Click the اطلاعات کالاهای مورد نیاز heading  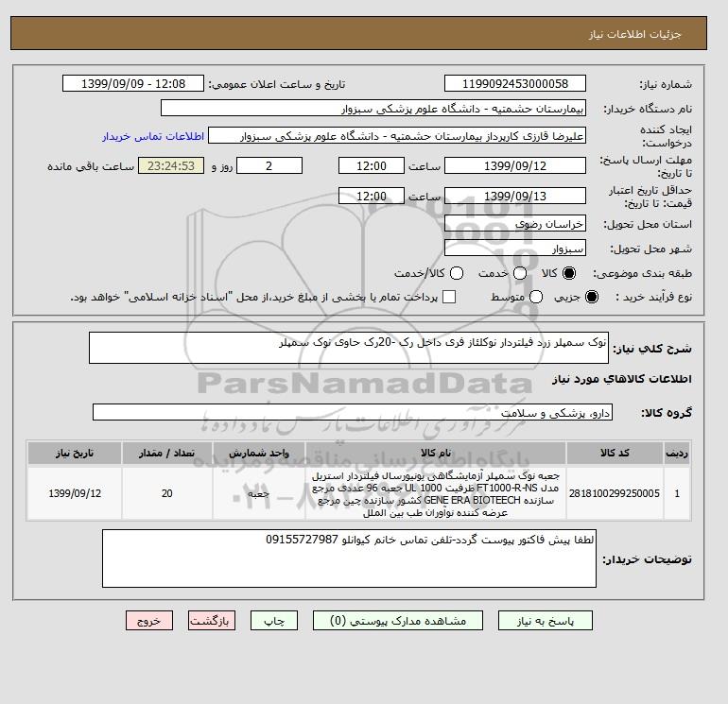tap(622, 379)
